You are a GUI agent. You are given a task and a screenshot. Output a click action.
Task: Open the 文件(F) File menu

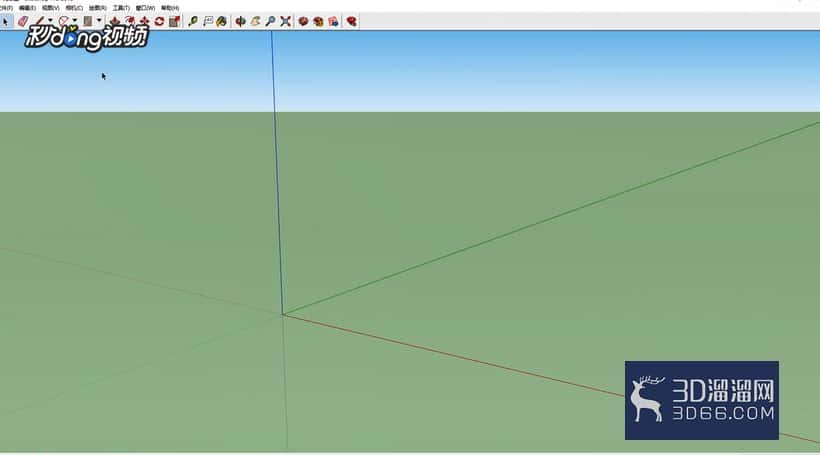pyautogui.click(x=6, y=8)
